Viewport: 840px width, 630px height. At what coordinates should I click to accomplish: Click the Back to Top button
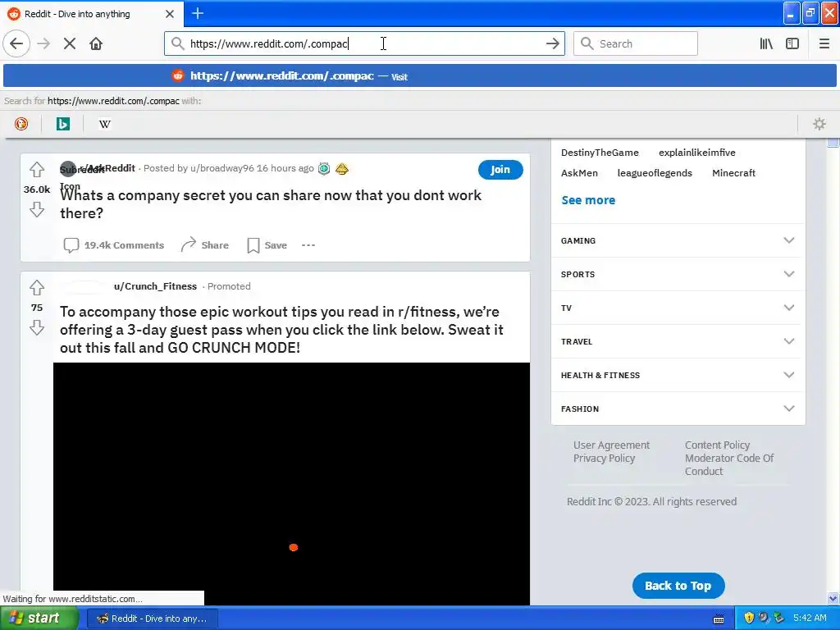pyautogui.click(x=678, y=586)
